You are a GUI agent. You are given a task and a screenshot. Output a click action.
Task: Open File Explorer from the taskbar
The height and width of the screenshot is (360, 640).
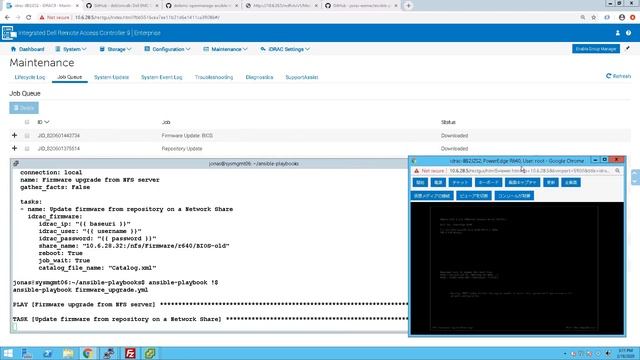(68, 353)
